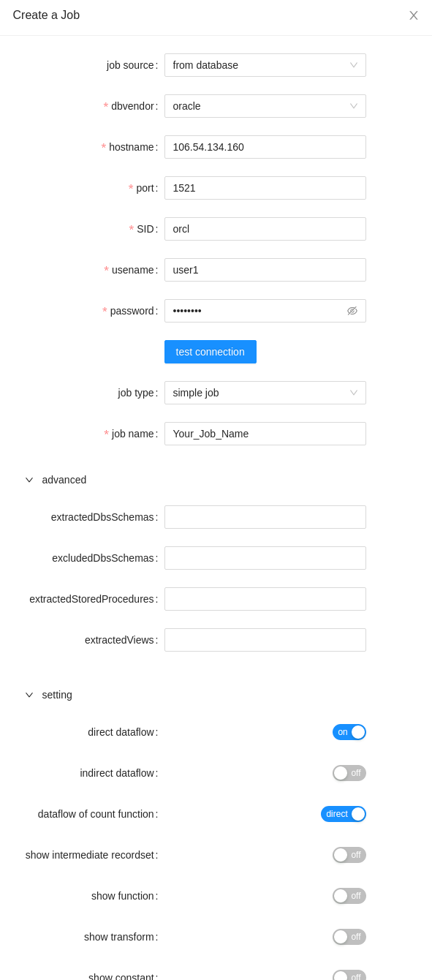Enable the show transform switch
This screenshot has width=432, height=980.
tap(349, 937)
